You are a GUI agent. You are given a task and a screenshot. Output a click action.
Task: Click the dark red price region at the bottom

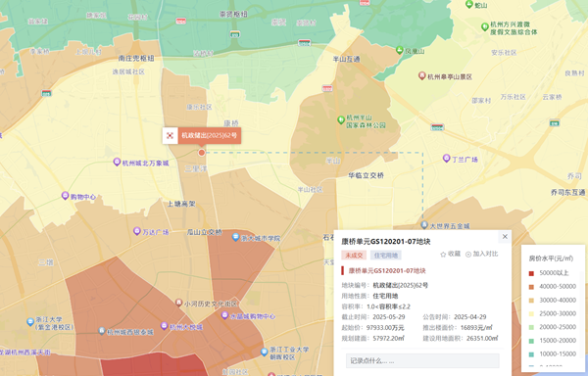coord(154,364)
